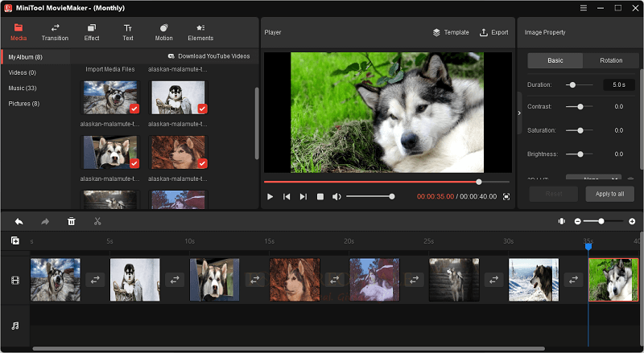
Task: Click the Stop button
Action: click(x=320, y=197)
